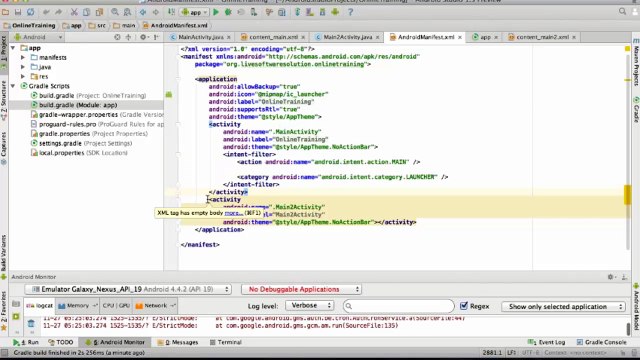Open the Run tool window button
Image resolution: width=640 pixels, height=360 pixels.
pos(26,342)
